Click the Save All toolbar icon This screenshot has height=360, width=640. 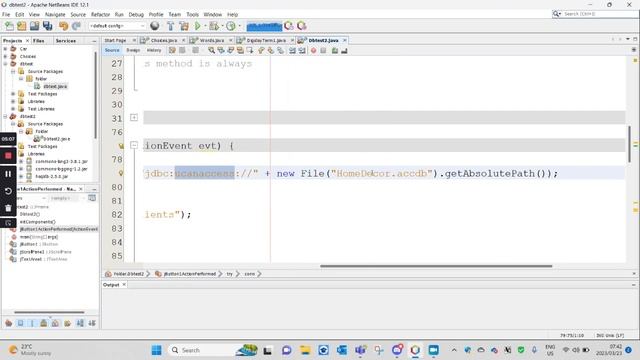pyautogui.click(x=48, y=26)
